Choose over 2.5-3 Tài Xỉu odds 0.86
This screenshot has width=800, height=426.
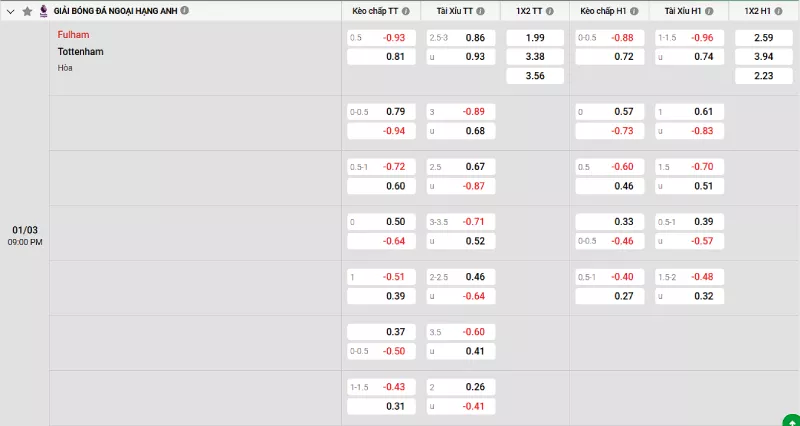point(461,38)
